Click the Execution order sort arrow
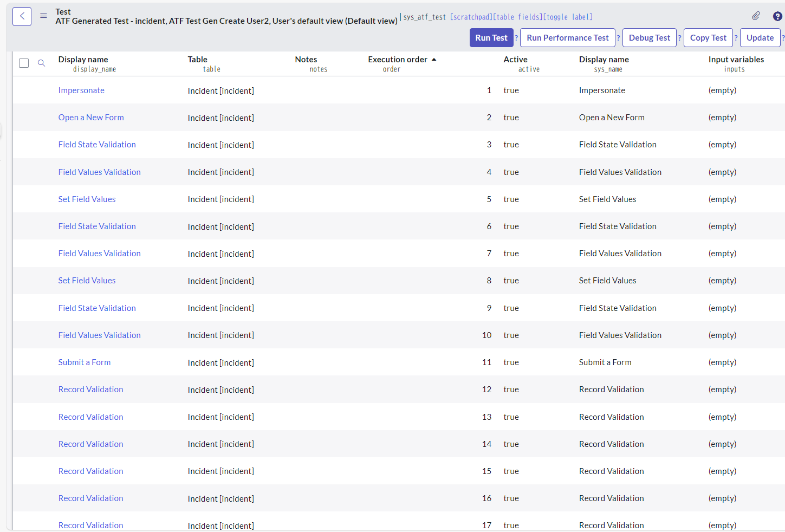The height and width of the screenshot is (532, 785). tap(433, 59)
